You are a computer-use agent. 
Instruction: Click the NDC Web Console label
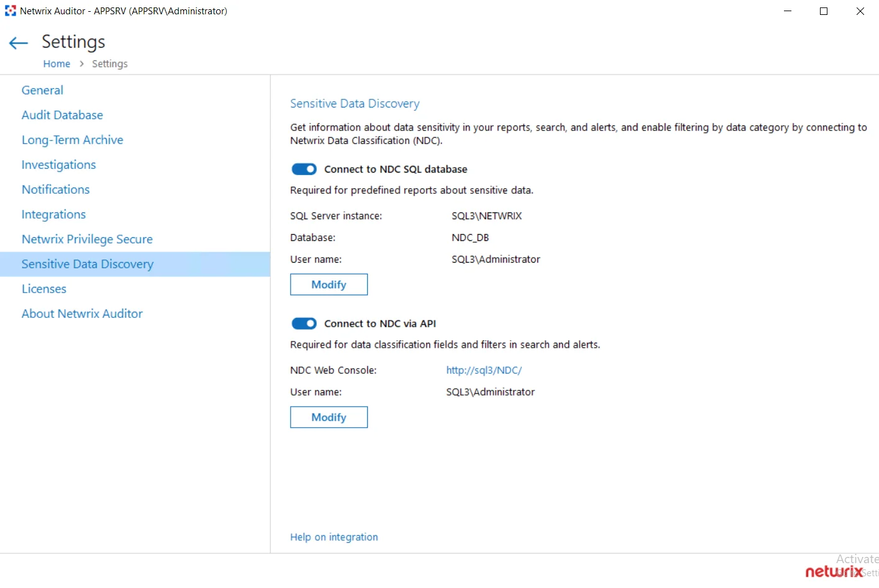[333, 370]
